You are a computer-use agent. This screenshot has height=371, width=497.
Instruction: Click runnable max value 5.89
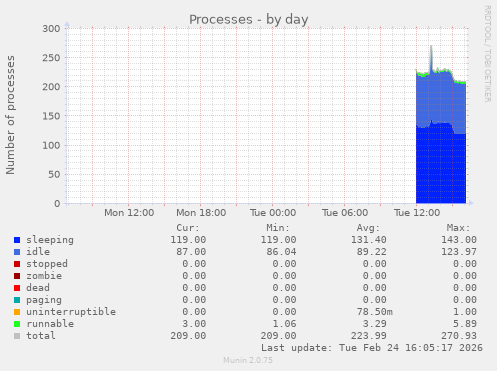click(x=465, y=324)
